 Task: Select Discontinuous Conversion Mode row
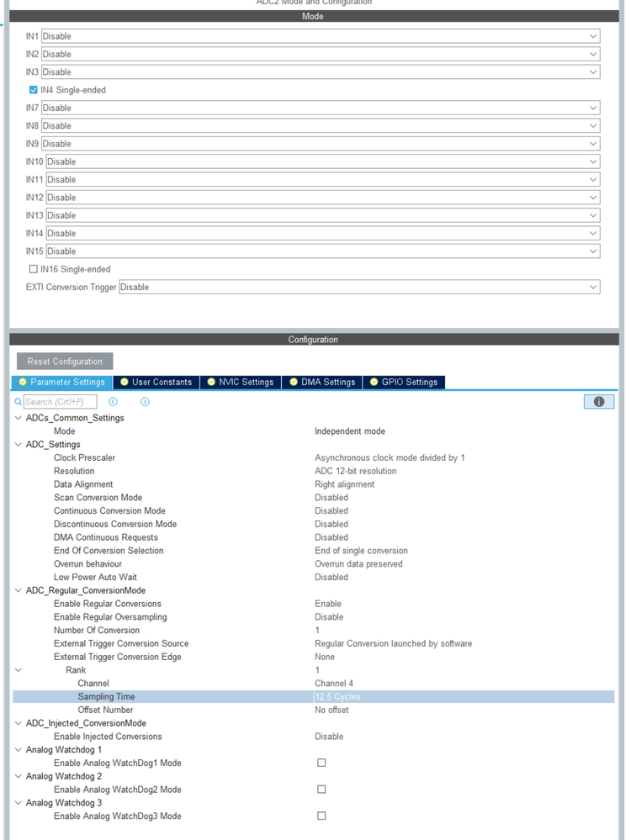pyautogui.click(x=313, y=525)
